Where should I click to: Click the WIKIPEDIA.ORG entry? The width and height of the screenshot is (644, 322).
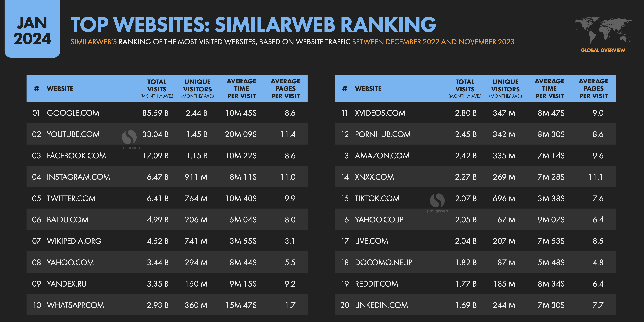(74, 241)
